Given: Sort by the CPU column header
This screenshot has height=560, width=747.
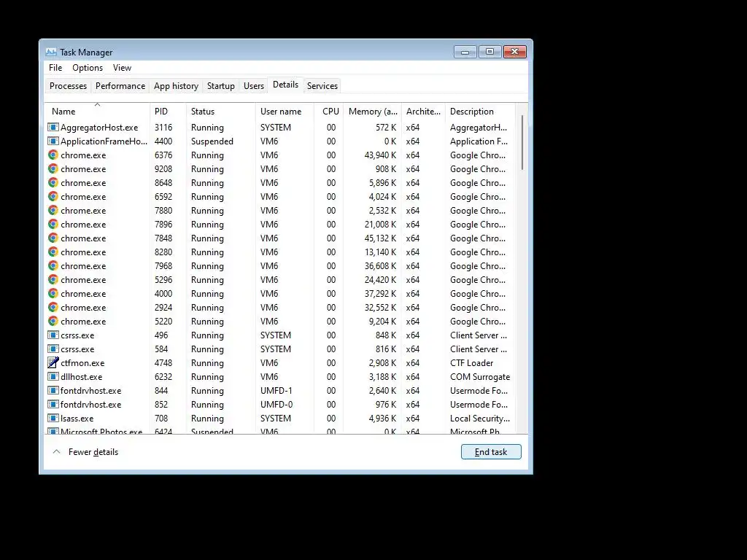Looking at the screenshot, I should (x=328, y=111).
